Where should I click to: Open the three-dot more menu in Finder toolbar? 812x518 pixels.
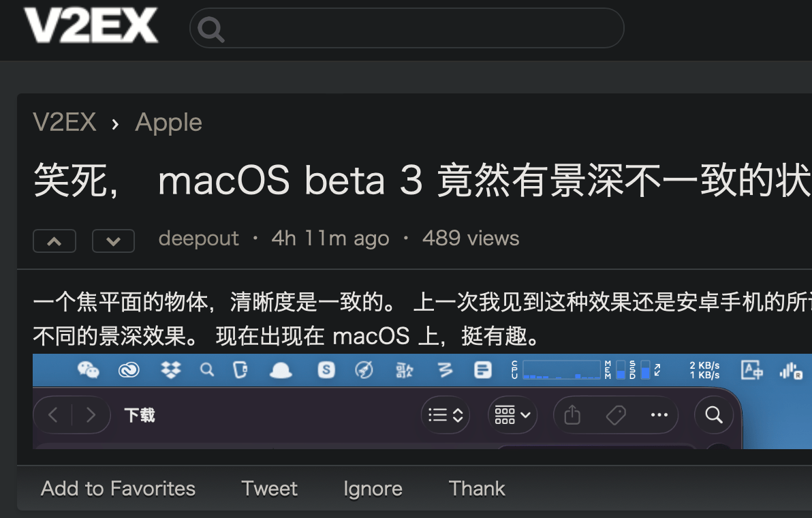pos(659,415)
